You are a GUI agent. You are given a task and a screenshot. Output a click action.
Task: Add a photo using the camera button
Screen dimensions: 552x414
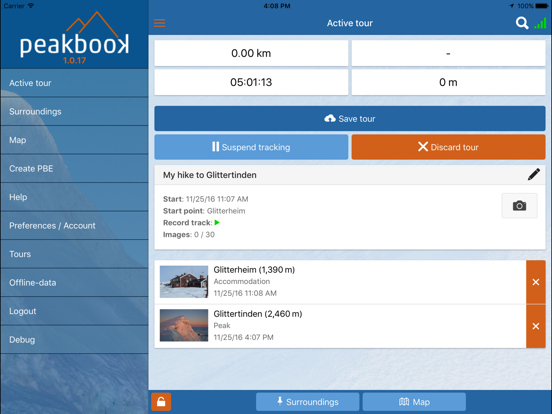coord(519,206)
